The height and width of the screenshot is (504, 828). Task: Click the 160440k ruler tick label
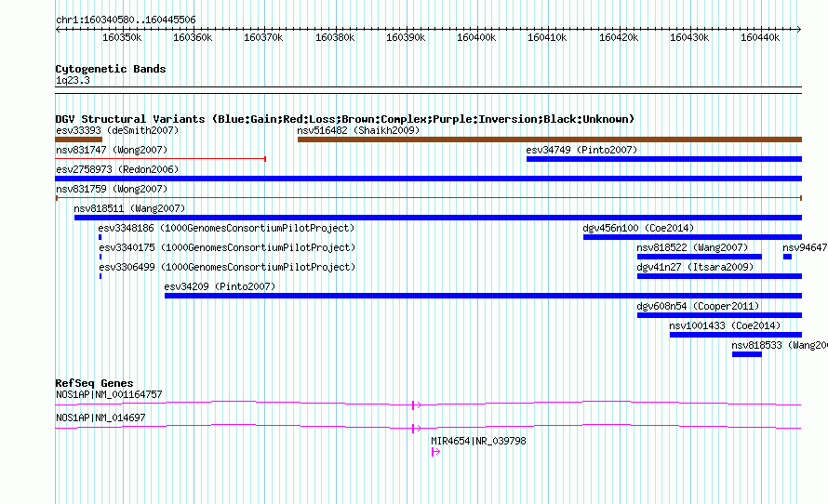[760, 38]
